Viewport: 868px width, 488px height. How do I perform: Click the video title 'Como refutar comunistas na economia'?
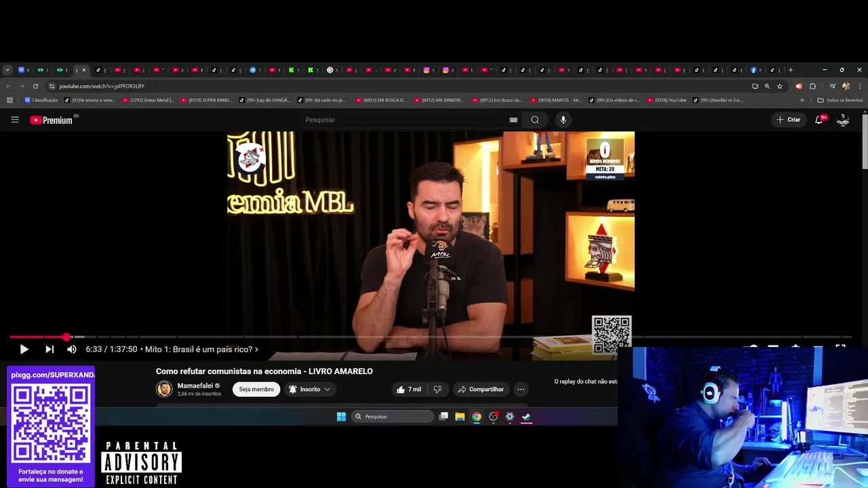264,371
